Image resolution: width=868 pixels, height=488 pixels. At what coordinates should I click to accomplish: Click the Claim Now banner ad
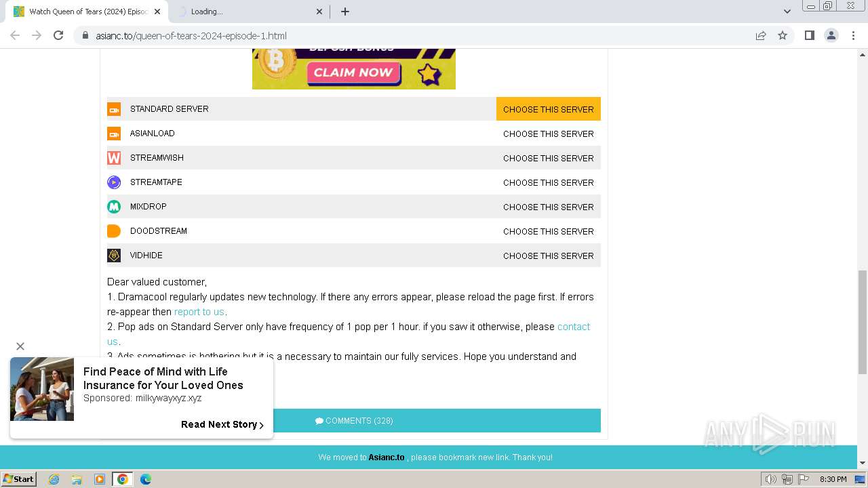tap(354, 69)
